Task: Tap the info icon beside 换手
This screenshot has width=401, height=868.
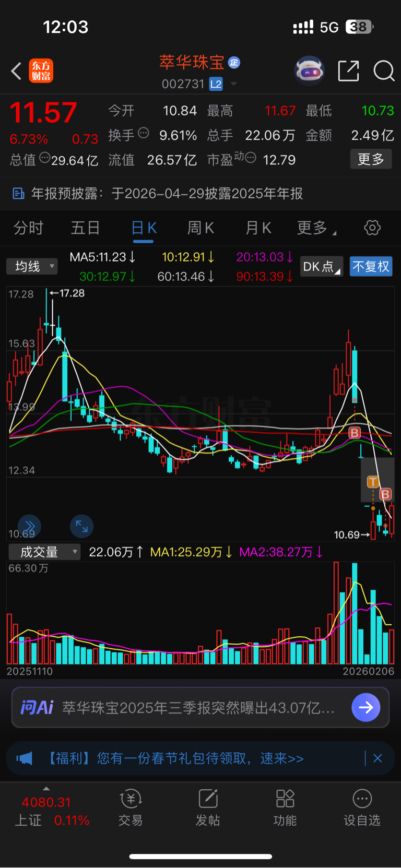Action: click(143, 133)
